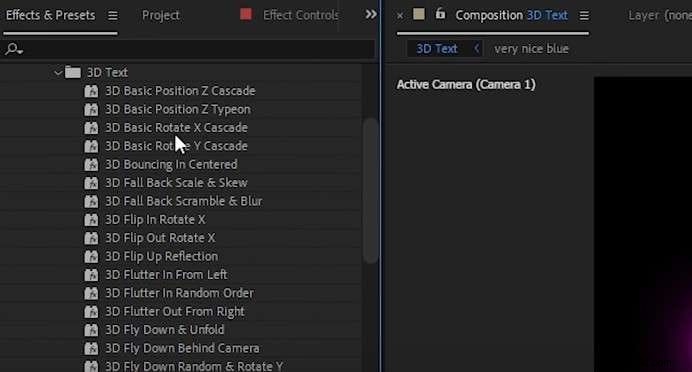
Task: Select 3D Bouncing In Centered preset name
Action: point(171,164)
